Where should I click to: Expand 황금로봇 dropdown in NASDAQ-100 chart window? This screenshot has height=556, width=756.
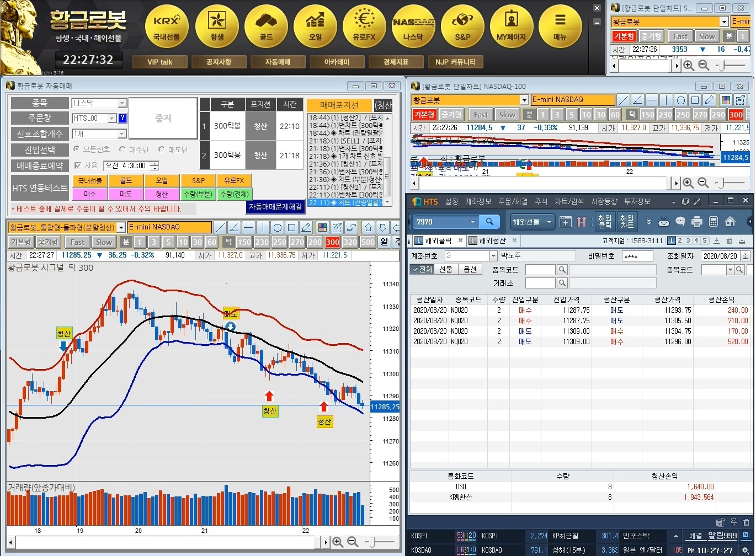coord(524,100)
